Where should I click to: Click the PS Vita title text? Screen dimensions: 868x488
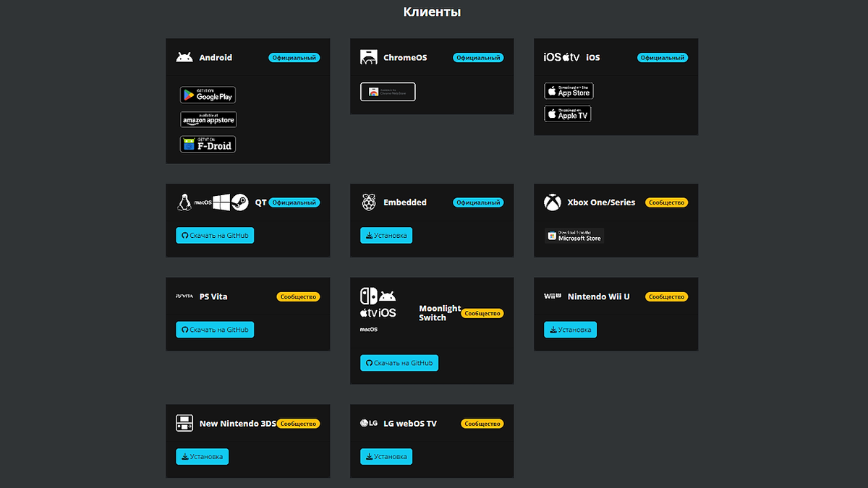(213, 296)
